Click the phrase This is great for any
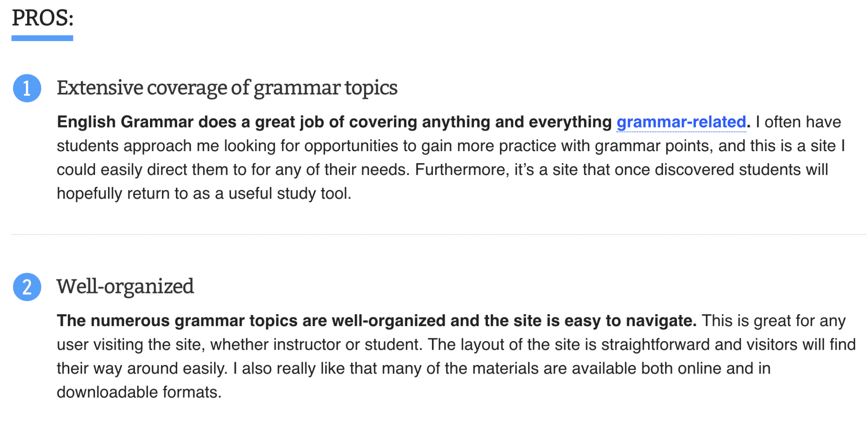Image resolution: width=868 pixels, height=423 pixels. pos(773,321)
